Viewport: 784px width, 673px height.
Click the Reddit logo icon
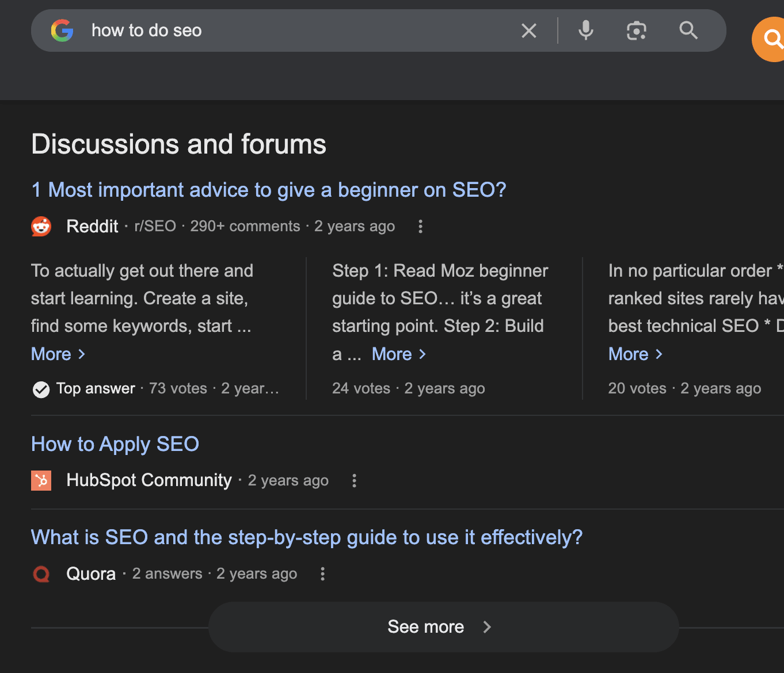41,227
